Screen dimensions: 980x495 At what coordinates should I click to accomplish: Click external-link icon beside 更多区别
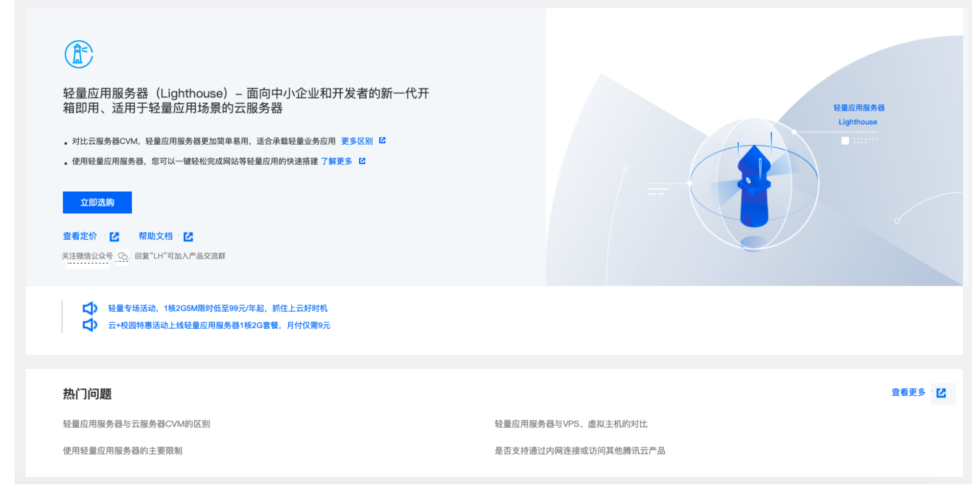pos(382,141)
